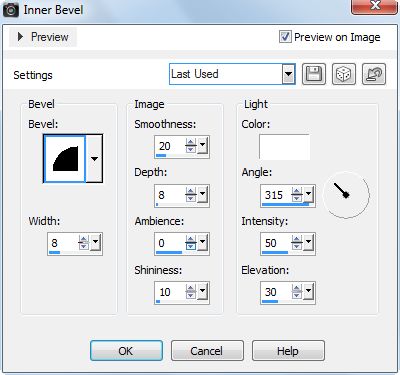Screen dimensions: 400x375
Task: Click the Help button
Action: [288, 351]
